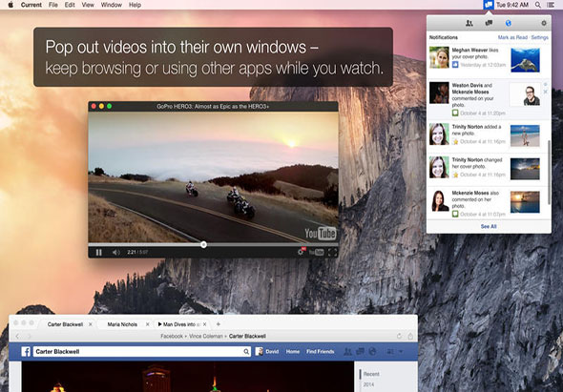Click Mckenzie Moses profile picture
Viewport: 563px width, 392px height.
click(x=439, y=200)
